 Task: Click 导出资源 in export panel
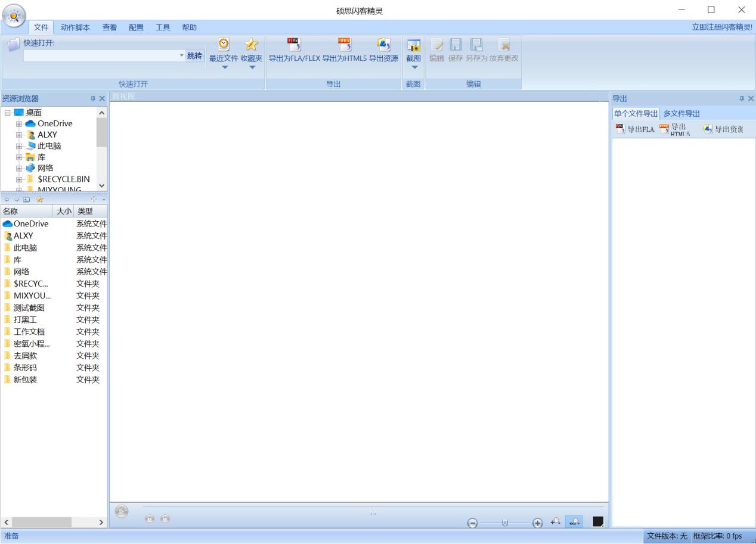click(x=724, y=129)
